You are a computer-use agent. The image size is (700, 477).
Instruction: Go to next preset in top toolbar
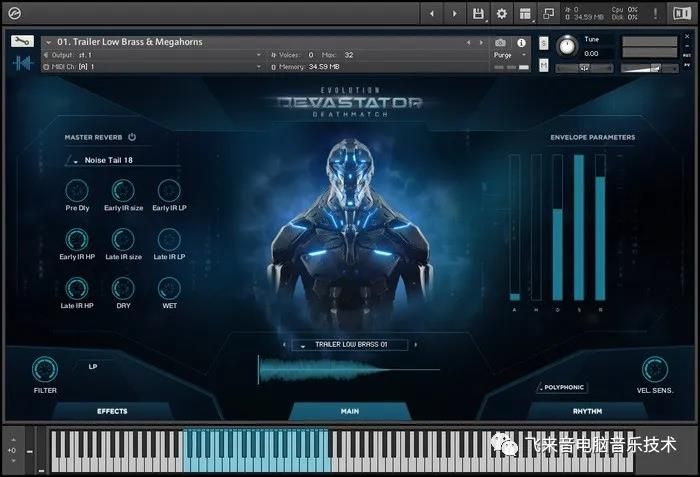pyautogui.click(x=454, y=14)
